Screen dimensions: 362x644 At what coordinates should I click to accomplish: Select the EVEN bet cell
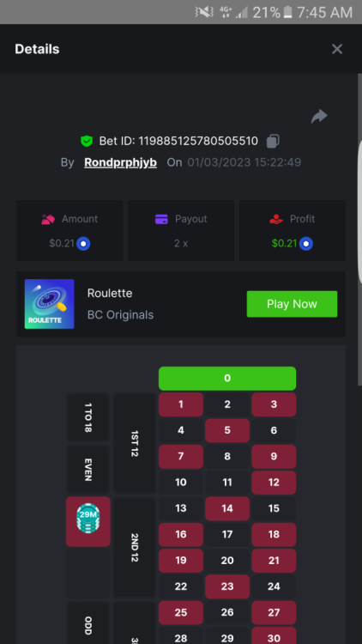87,470
